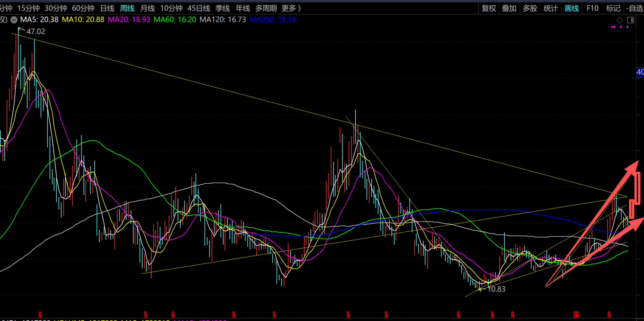Open F10 company information
The width and height of the screenshot is (644, 321).
coord(592,8)
